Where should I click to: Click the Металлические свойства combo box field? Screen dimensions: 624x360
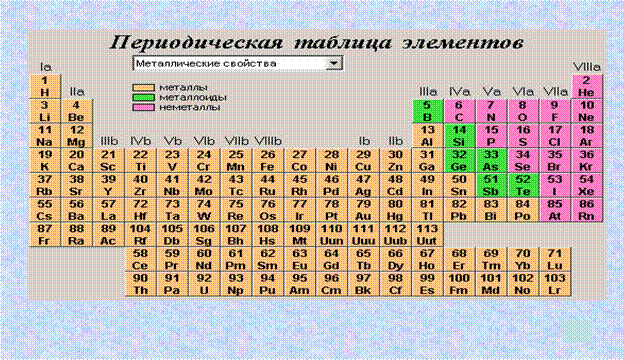[238, 63]
